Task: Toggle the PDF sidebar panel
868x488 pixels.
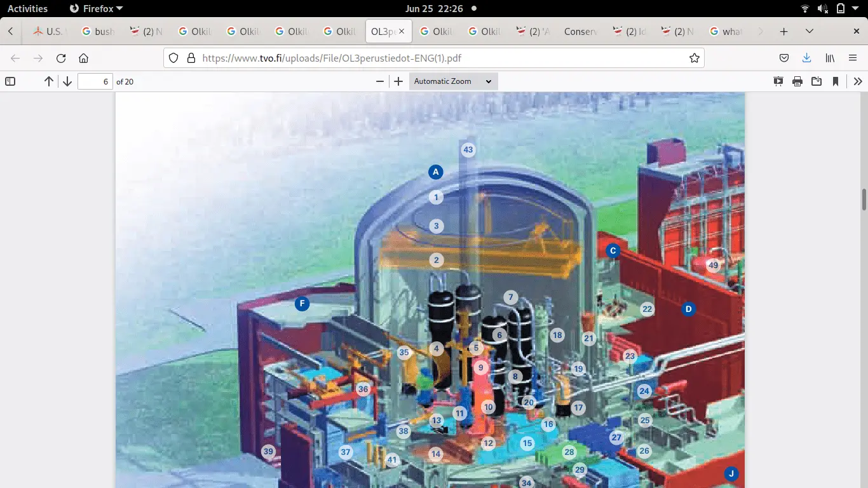Action: tap(10, 81)
